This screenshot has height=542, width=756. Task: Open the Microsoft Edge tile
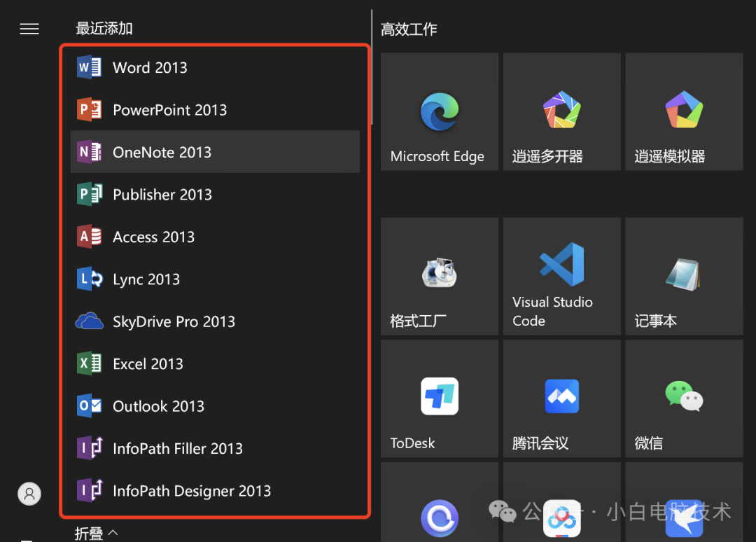(x=439, y=111)
